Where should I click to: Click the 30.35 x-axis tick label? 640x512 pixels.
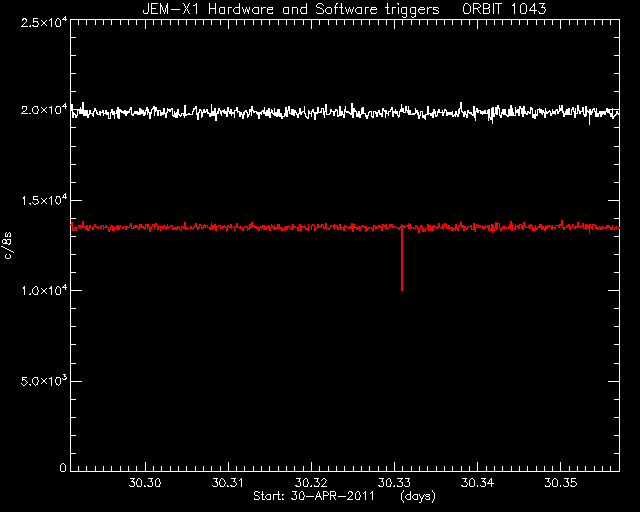pyautogui.click(x=561, y=483)
